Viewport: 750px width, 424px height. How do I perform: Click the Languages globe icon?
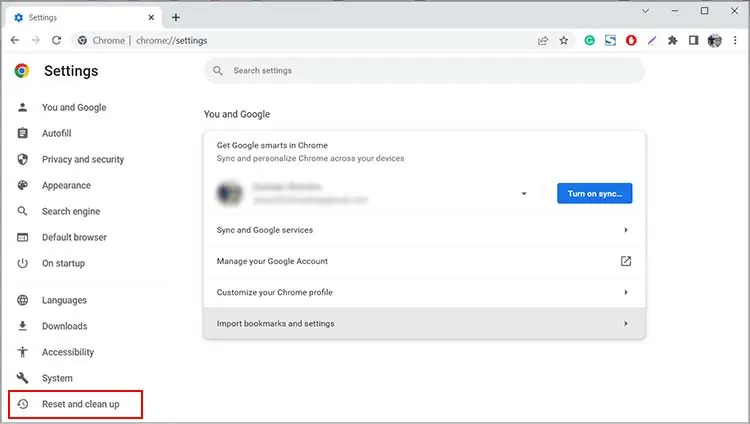pyautogui.click(x=22, y=300)
